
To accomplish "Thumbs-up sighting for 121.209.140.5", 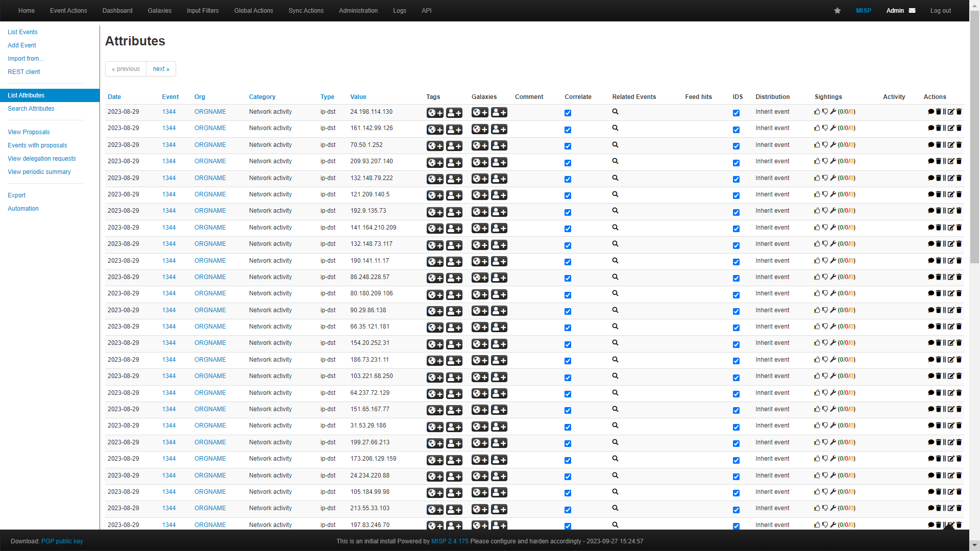I will [x=817, y=194].
